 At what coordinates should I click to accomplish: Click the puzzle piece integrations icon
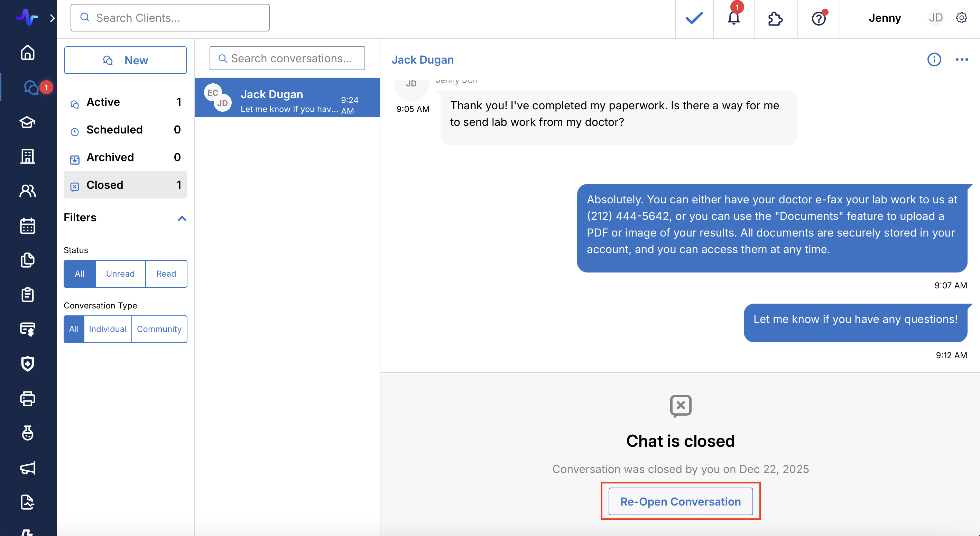tap(775, 18)
